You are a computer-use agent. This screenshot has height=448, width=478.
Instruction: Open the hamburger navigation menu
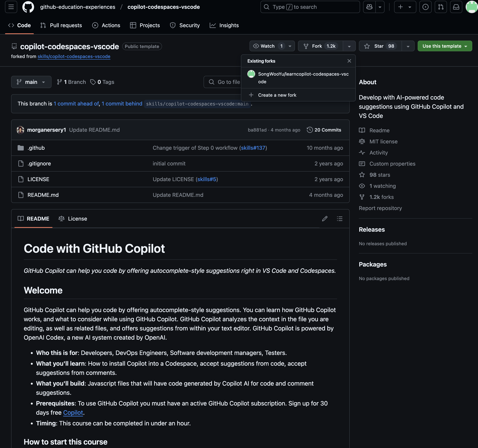11,7
